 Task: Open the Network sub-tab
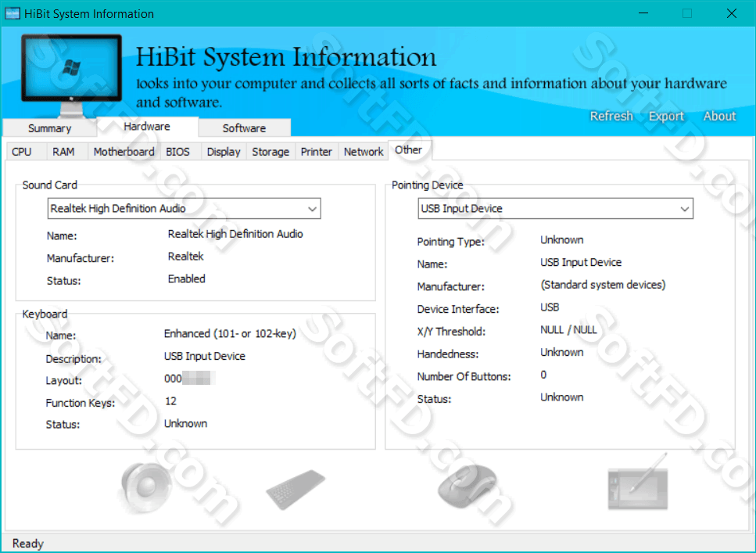pyautogui.click(x=364, y=152)
